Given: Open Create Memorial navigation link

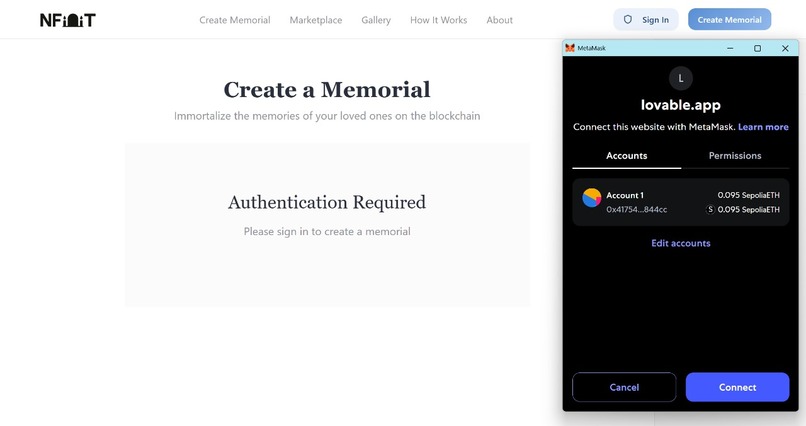Looking at the screenshot, I should (235, 20).
